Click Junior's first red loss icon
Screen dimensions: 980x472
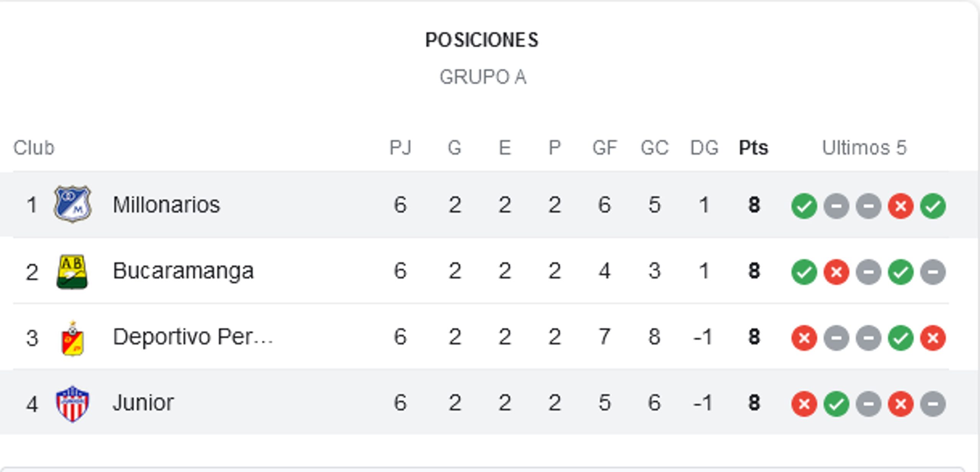coord(804,404)
